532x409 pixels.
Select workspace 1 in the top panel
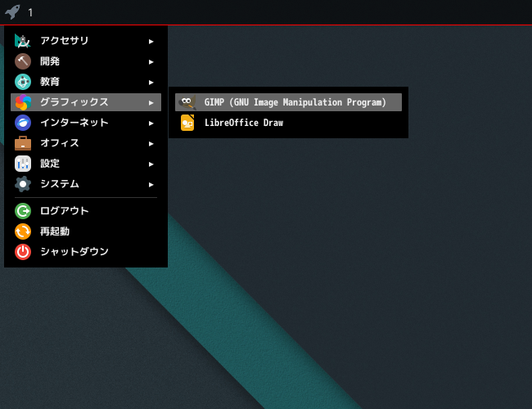tap(30, 13)
